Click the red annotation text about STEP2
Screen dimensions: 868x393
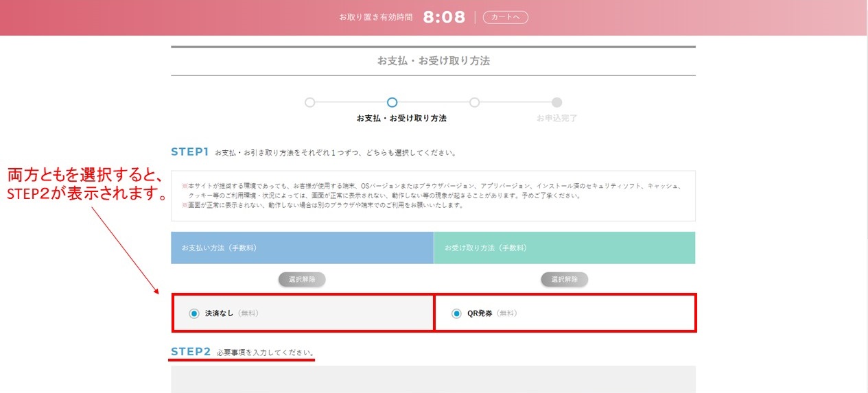[x=85, y=184]
